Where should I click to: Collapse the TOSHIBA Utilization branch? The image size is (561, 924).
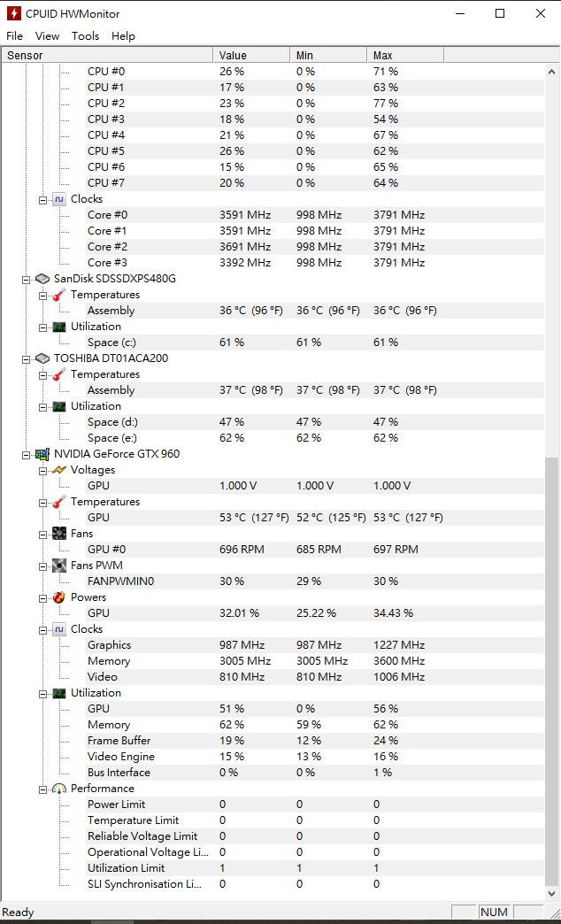tap(43, 406)
